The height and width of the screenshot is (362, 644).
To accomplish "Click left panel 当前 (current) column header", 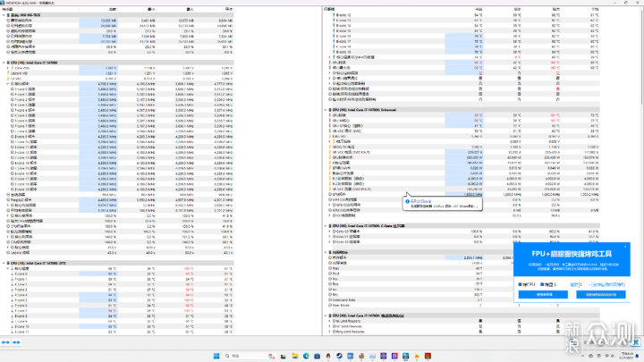I will point(112,9).
